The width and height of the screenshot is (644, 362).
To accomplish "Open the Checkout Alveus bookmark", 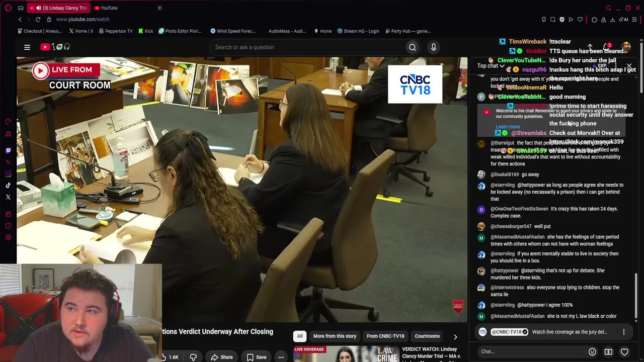I will click(40, 31).
